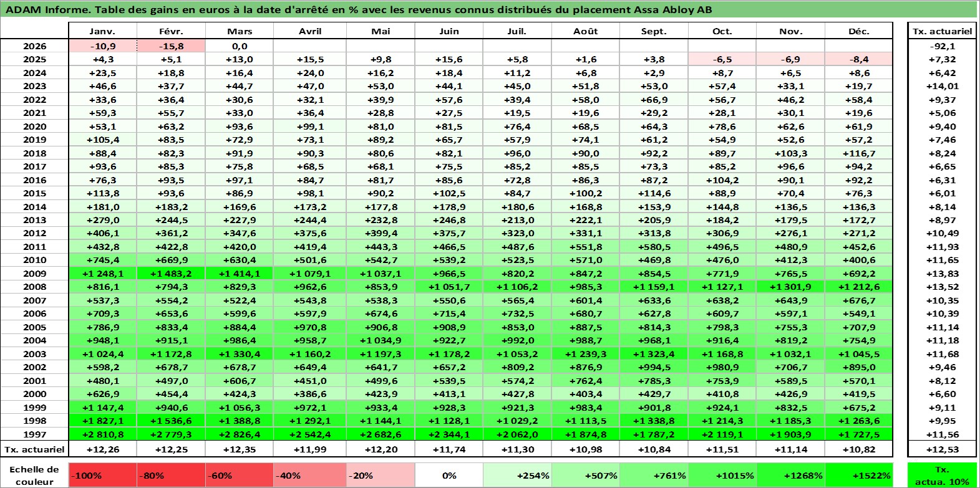Select the 0,0 cell for March 2026

240,46
